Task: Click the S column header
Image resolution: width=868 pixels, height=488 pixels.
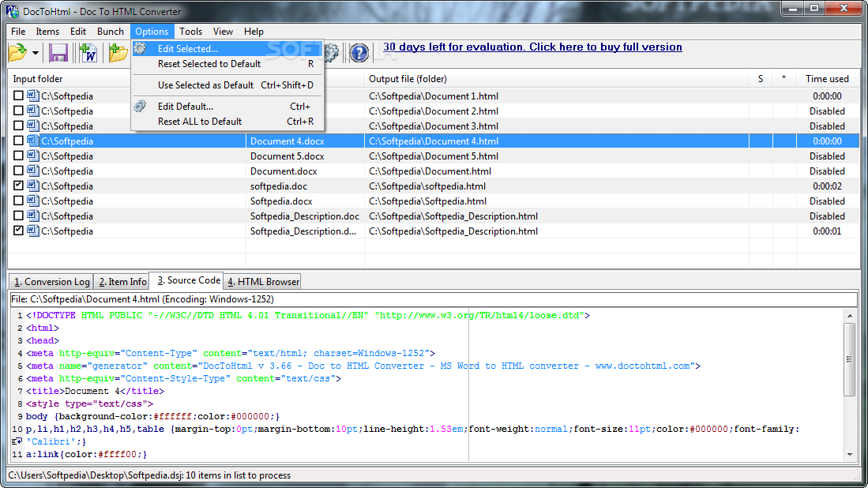Action: (761, 78)
